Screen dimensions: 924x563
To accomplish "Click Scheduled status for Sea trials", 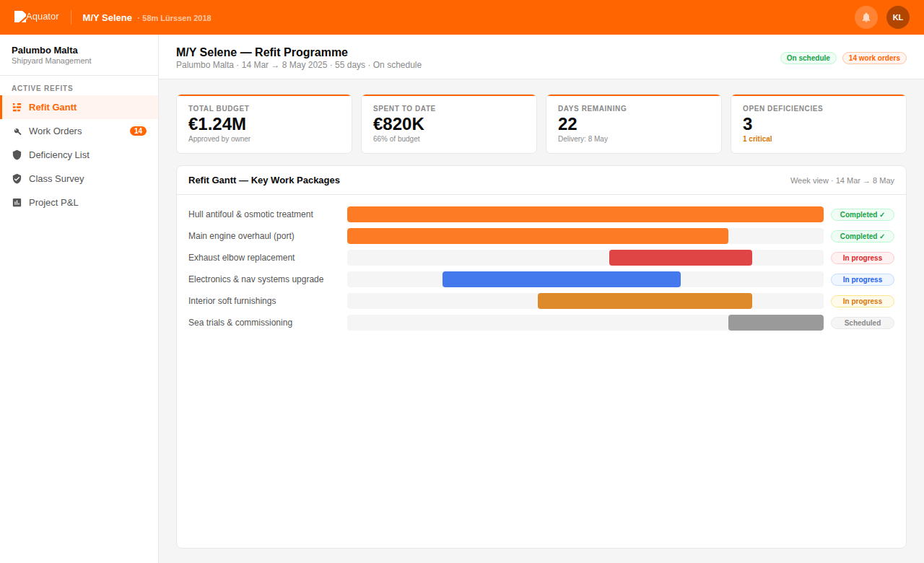I will (x=863, y=323).
